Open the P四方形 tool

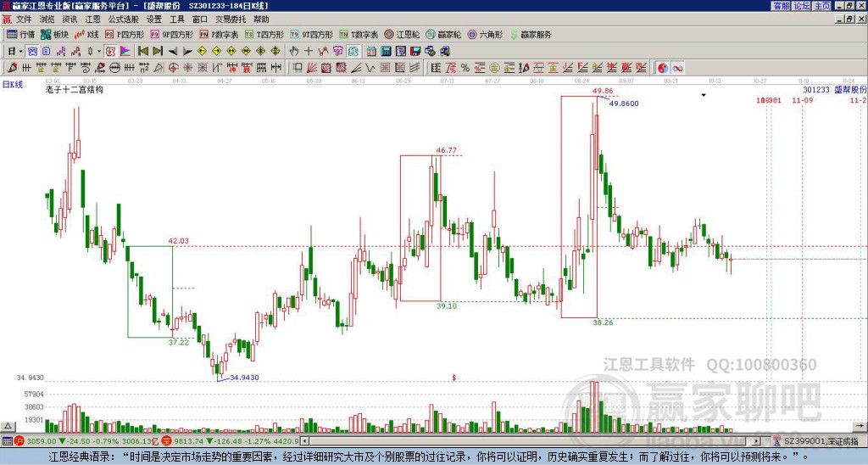[x=125, y=34]
